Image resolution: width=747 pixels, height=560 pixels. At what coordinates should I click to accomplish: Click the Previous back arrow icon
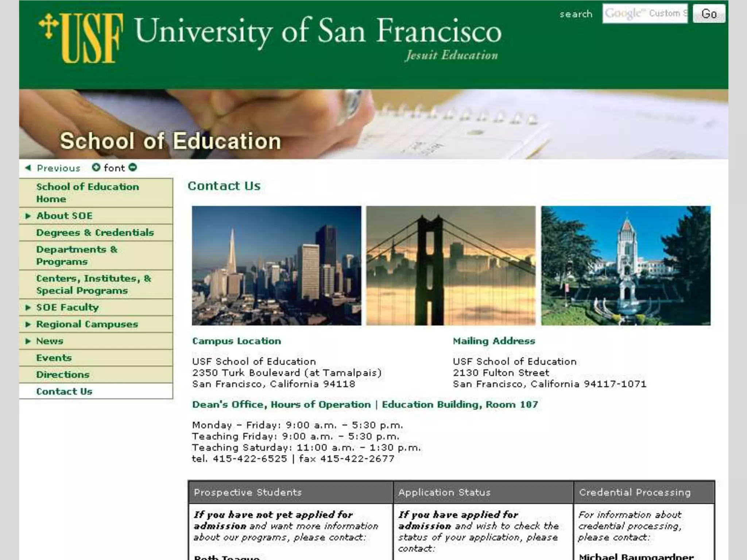(28, 168)
